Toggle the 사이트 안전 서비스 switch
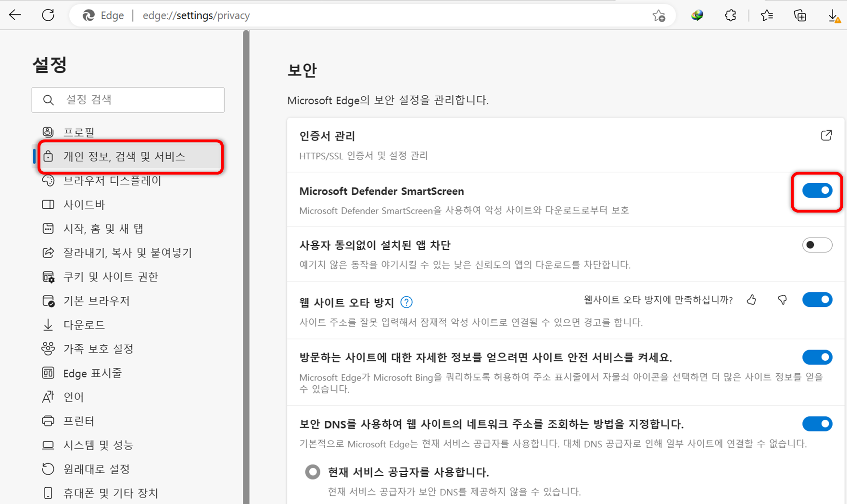The width and height of the screenshot is (849, 504). (817, 357)
